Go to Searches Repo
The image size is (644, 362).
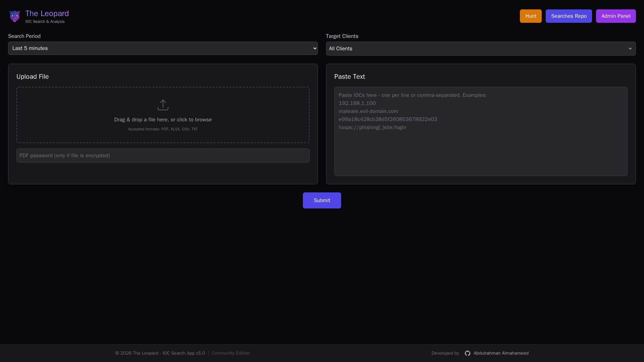(x=569, y=16)
